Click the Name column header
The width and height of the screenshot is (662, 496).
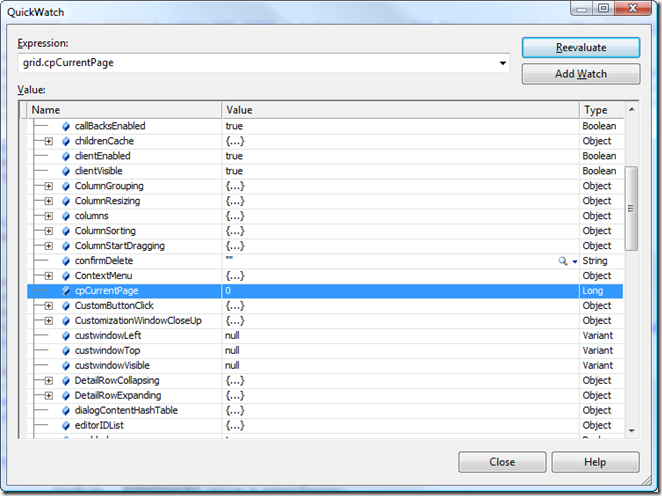[x=125, y=110]
